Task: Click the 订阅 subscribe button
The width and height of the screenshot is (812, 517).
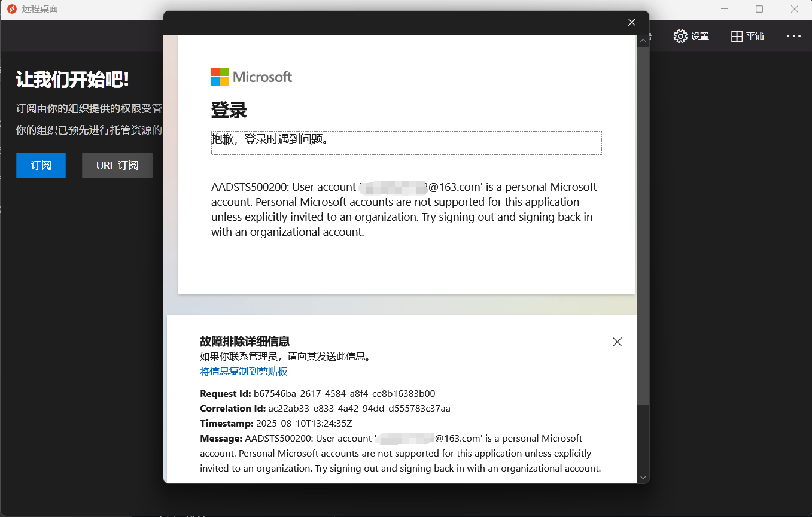Action: [41, 165]
